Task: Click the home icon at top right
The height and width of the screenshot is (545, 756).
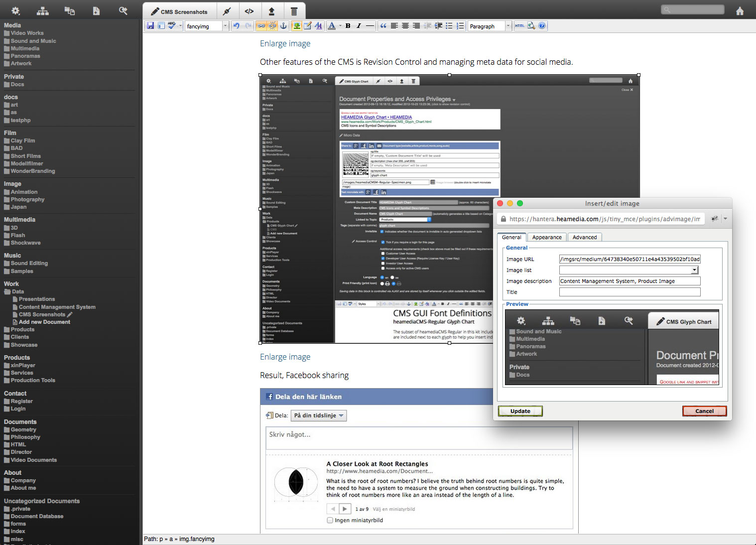Action: pos(740,11)
